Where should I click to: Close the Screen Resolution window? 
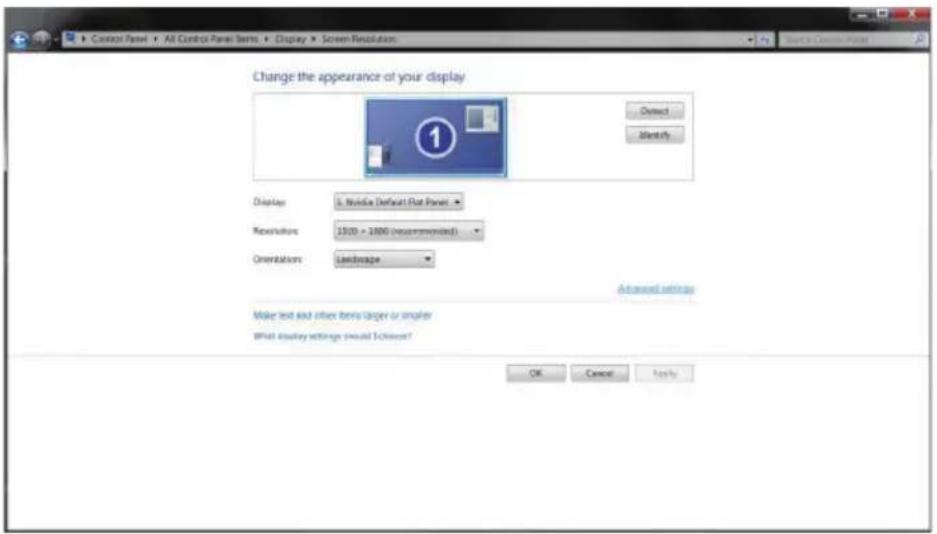912,14
